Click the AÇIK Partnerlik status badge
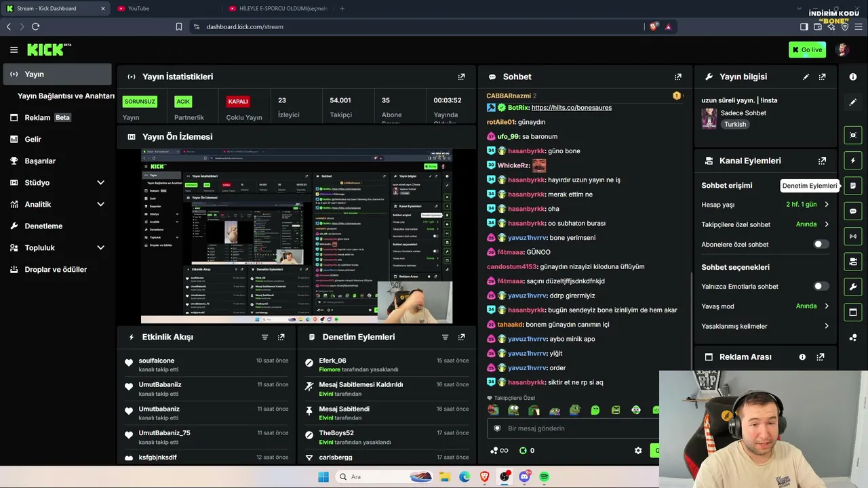 183,102
